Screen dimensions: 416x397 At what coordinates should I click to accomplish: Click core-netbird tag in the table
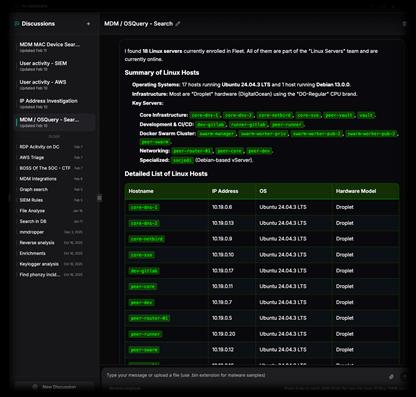(x=146, y=239)
